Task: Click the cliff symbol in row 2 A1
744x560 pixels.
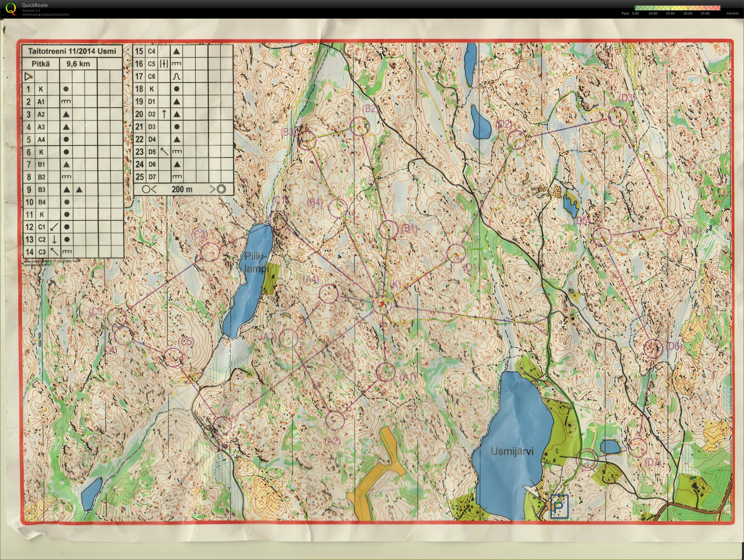Action: [66, 102]
